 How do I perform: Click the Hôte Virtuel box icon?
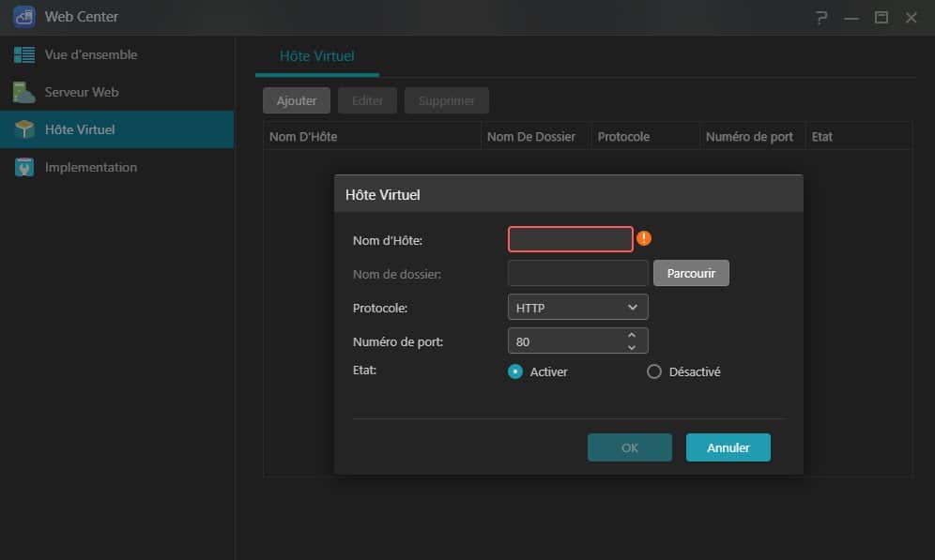24,129
